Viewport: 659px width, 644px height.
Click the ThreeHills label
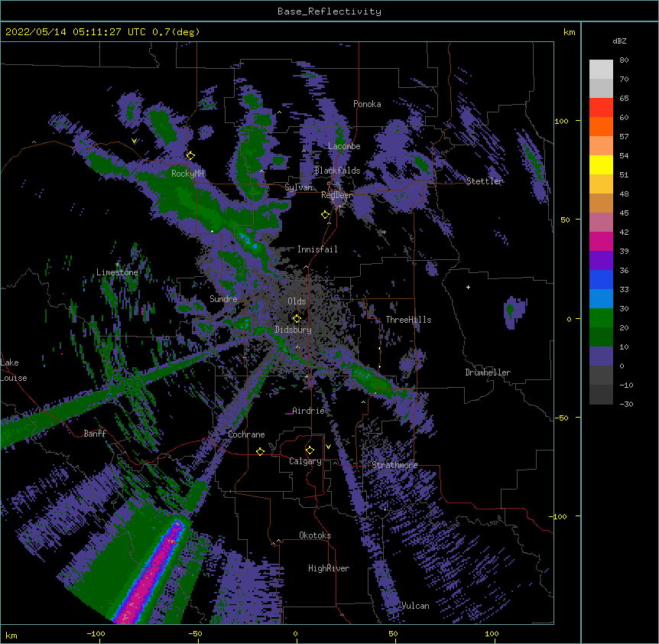(408, 320)
